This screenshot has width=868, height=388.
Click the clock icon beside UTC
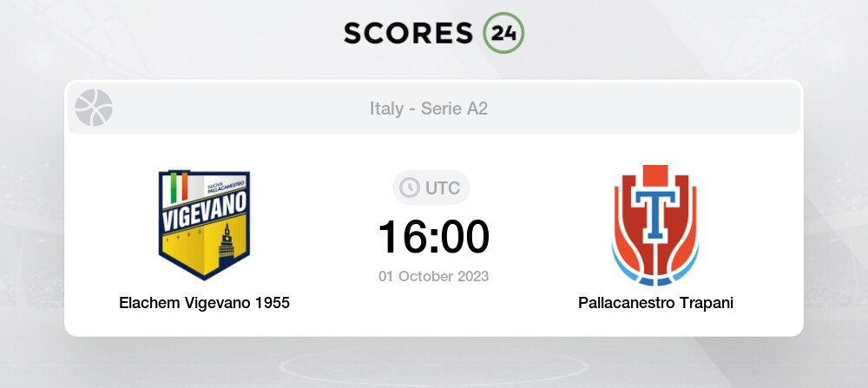tap(410, 187)
